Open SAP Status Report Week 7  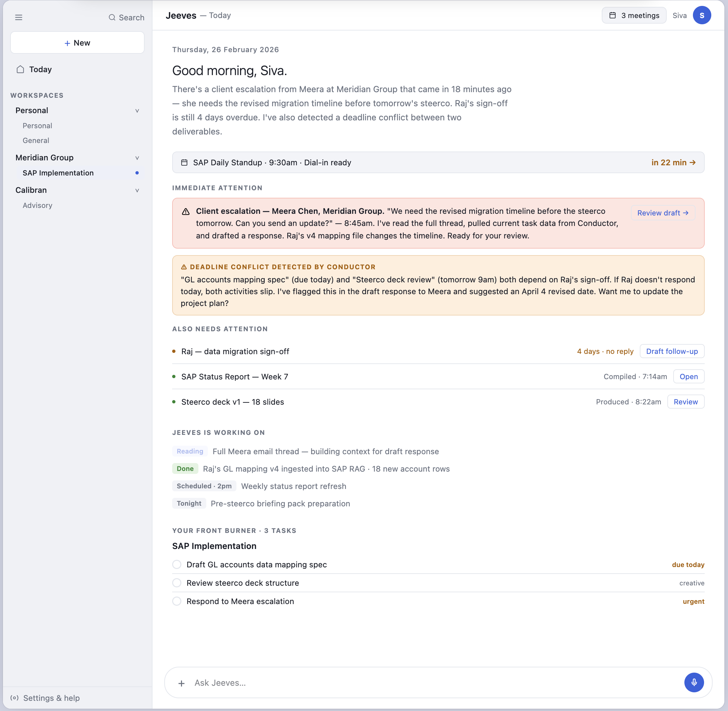[688, 376]
